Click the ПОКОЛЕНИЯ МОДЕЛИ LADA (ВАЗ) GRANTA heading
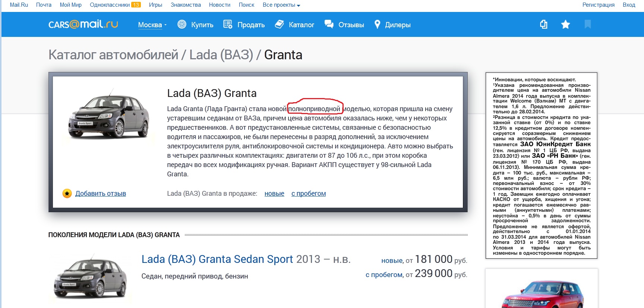 point(114,235)
